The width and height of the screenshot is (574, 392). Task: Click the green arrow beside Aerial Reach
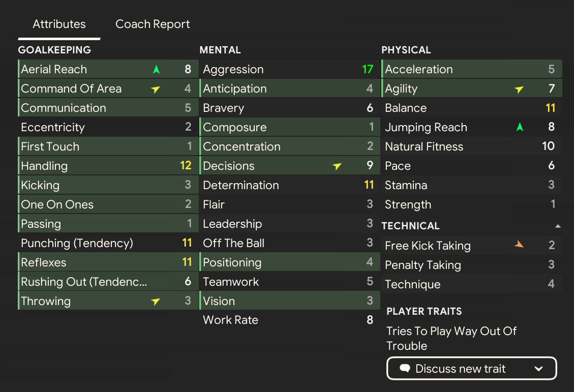point(156,70)
